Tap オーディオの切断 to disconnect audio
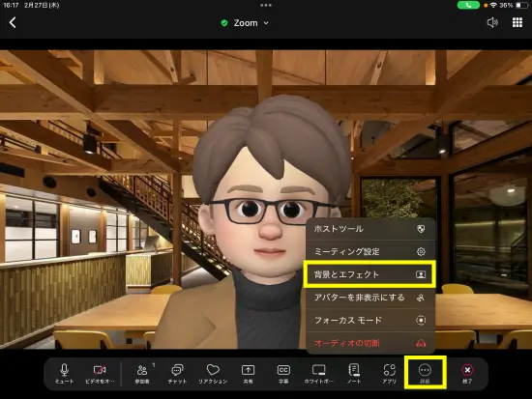This screenshot has width=532, height=399. [x=370, y=343]
